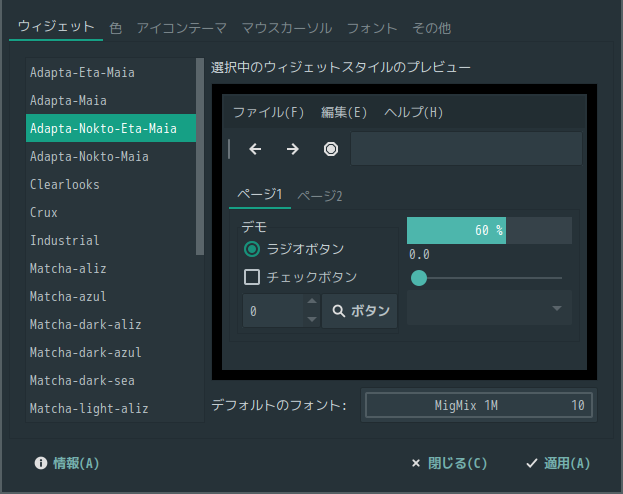Click the 情報(A) button
623x494 pixels.
[x=67, y=463]
